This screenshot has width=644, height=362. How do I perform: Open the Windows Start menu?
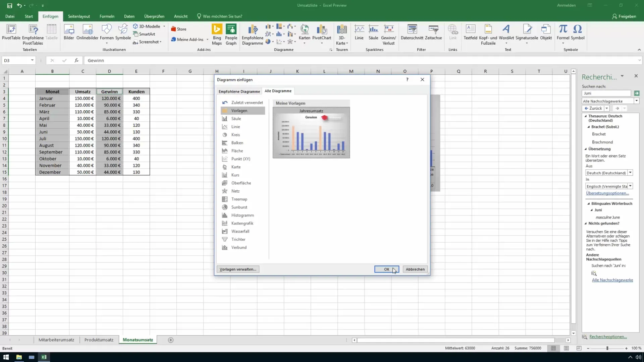[6, 357]
